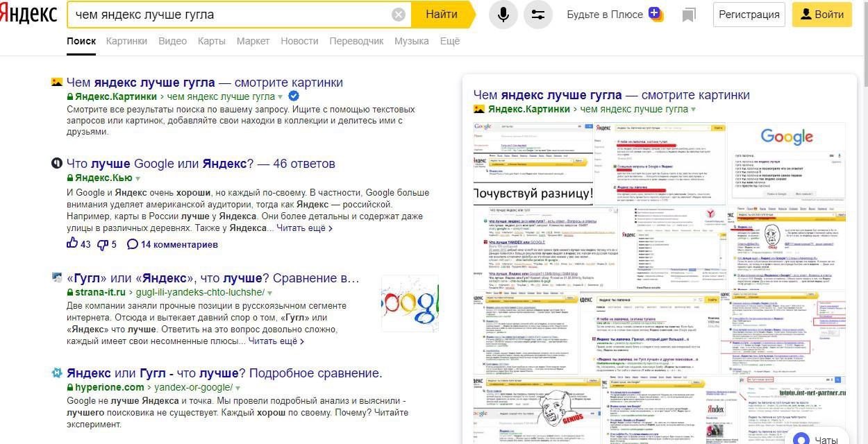Open left result Чем яндекс лучше гугла

pyautogui.click(x=205, y=82)
